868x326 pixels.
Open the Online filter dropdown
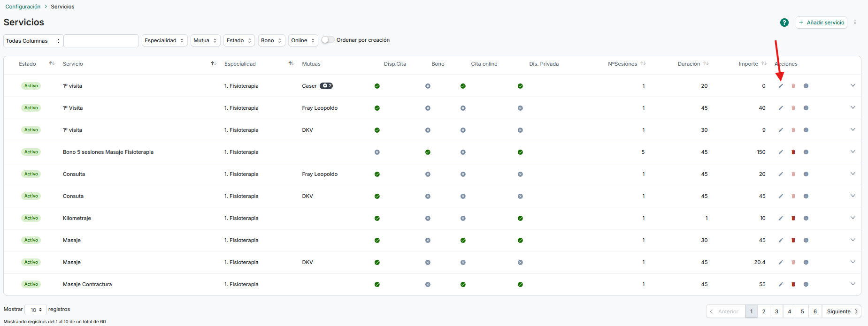coord(303,40)
